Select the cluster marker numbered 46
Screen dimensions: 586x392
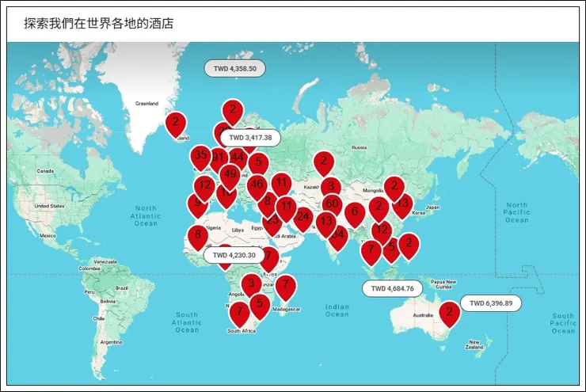tap(257, 186)
